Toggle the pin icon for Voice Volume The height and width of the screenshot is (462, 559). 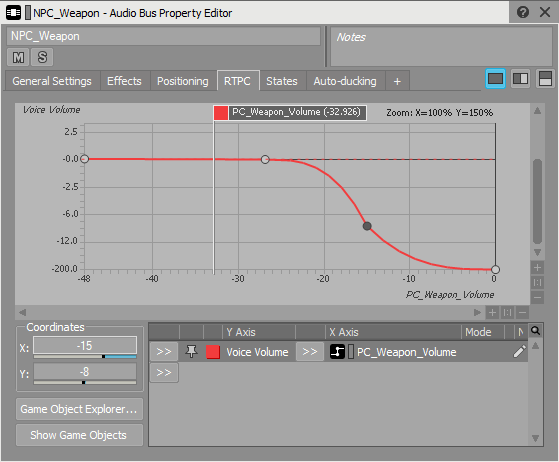191,352
